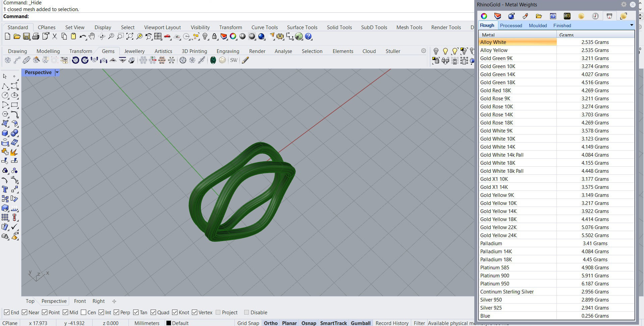This screenshot has height=326, width=644.
Task: Click the pencil icon in Gems toolbar
Action: 245,60
